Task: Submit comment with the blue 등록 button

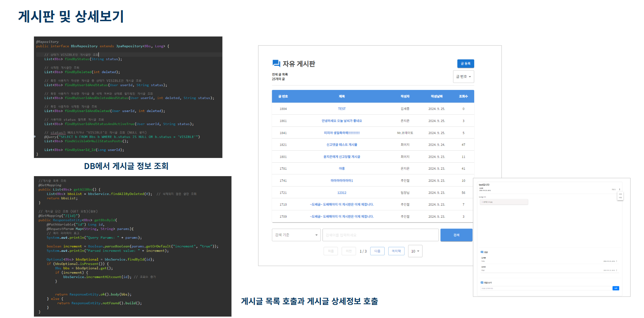Action: click(615, 288)
